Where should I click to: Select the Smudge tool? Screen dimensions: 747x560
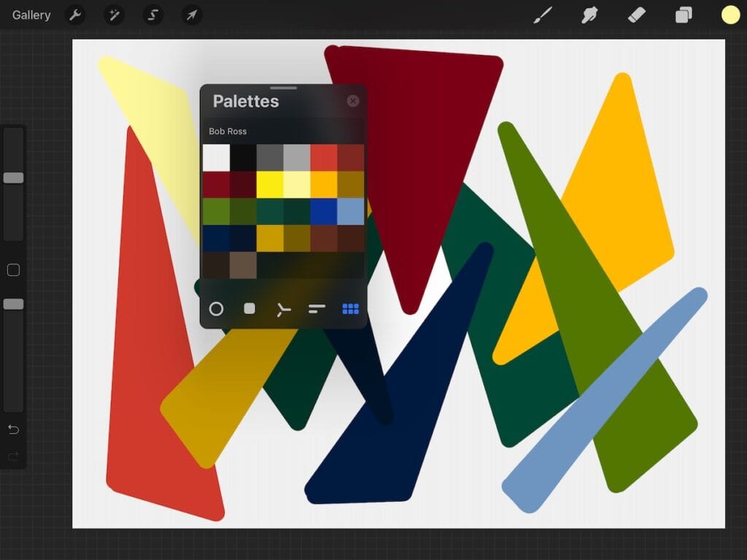590,14
